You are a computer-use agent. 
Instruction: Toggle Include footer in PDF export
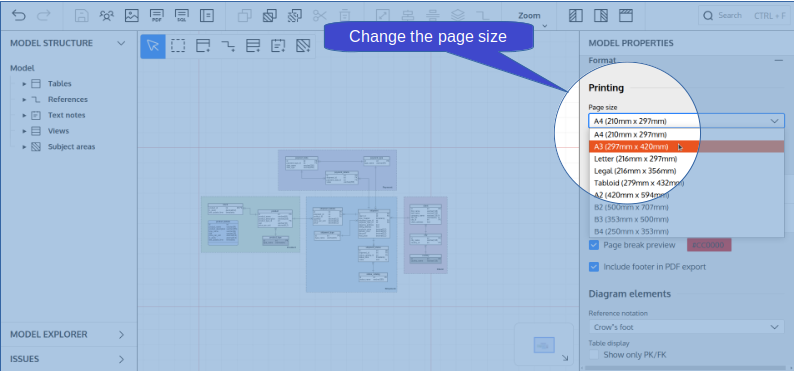point(594,267)
